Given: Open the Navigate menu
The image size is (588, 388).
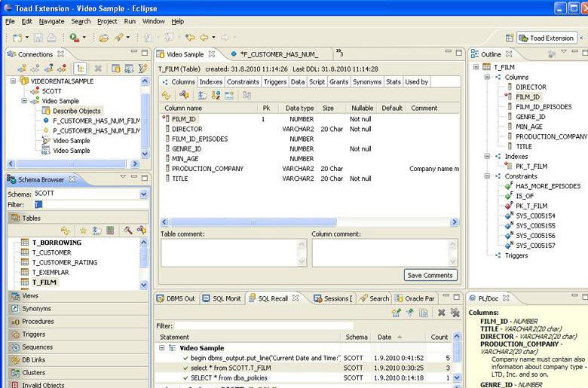Looking at the screenshot, I should [52, 21].
